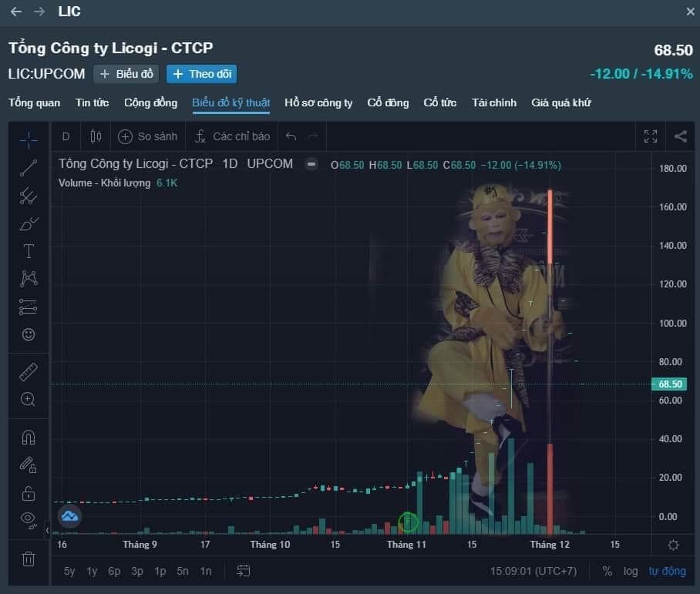
Task: Open go-to-date calendar icon
Action: coord(244,571)
